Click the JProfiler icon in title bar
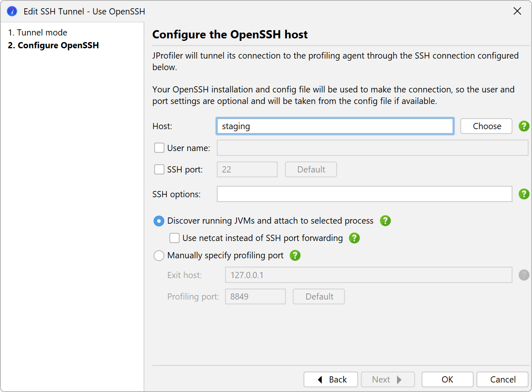The image size is (532, 392). pos(12,11)
